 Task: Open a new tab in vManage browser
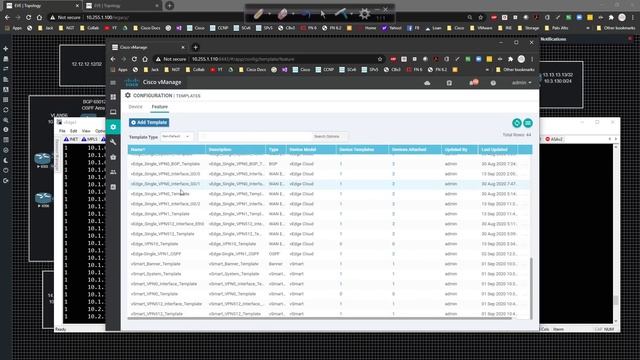click(196, 47)
